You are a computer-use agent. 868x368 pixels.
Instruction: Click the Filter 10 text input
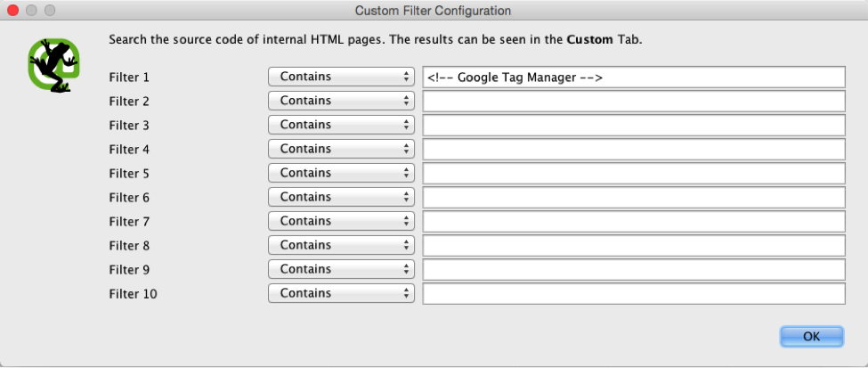(634, 293)
